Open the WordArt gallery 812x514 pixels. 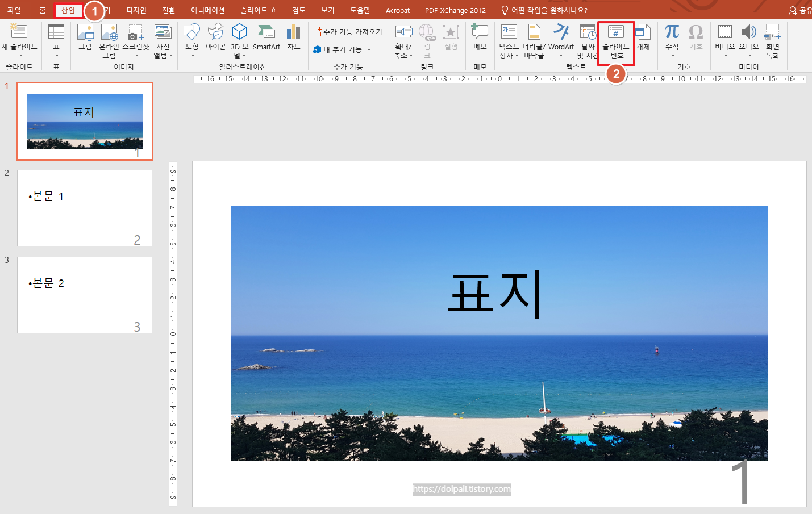pos(561,41)
